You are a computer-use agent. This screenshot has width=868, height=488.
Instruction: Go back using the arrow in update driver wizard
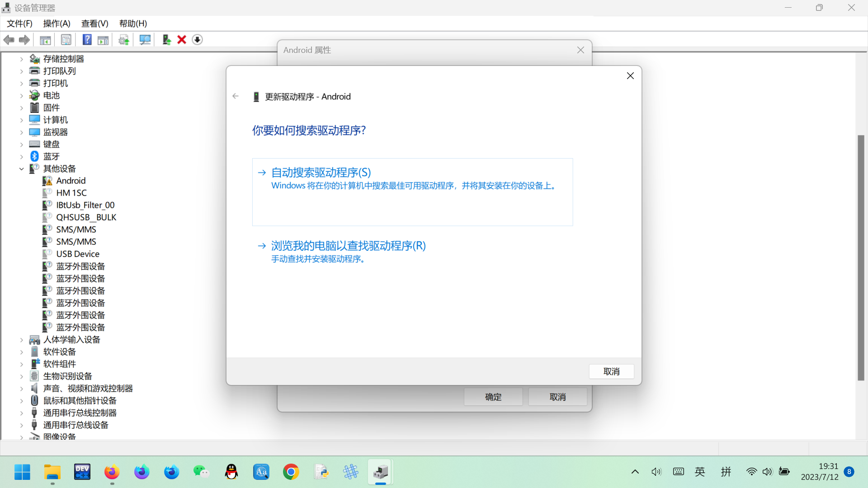pyautogui.click(x=236, y=96)
